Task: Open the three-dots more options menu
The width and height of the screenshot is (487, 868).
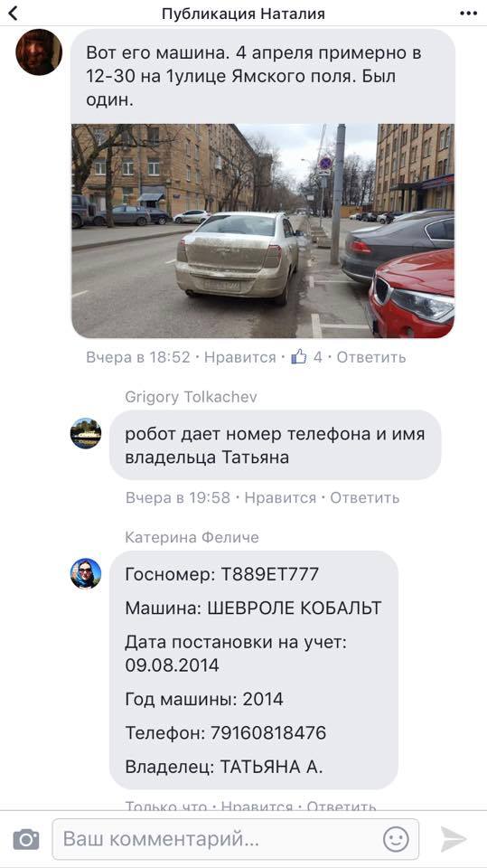Action: click(468, 14)
